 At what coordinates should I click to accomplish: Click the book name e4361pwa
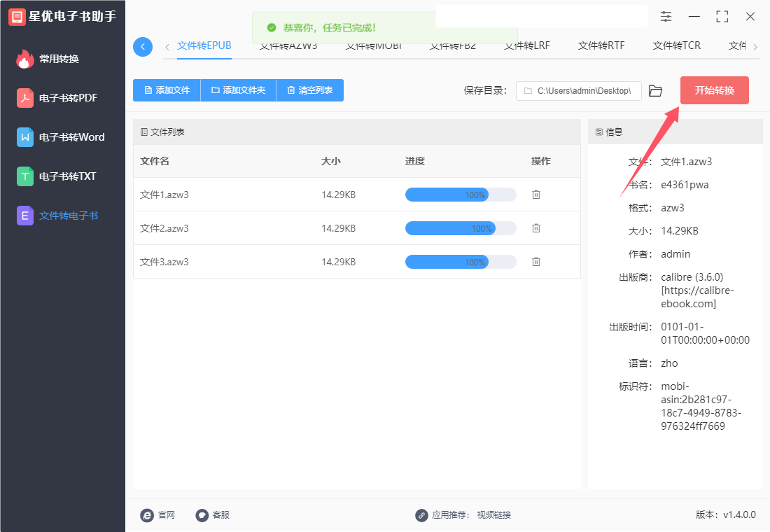pyautogui.click(x=685, y=185)
